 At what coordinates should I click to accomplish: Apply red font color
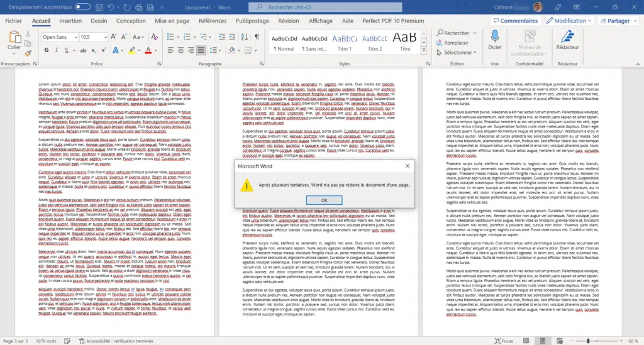click(148, 50)
